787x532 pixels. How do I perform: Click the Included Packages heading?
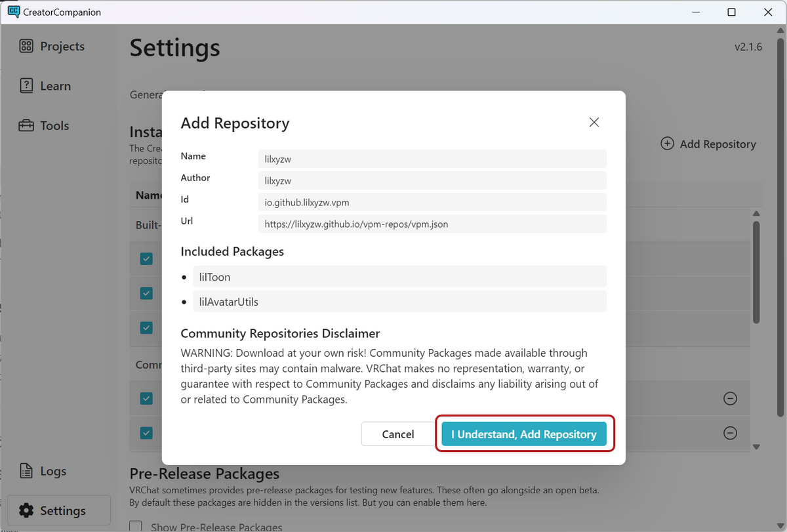point(232,251)
